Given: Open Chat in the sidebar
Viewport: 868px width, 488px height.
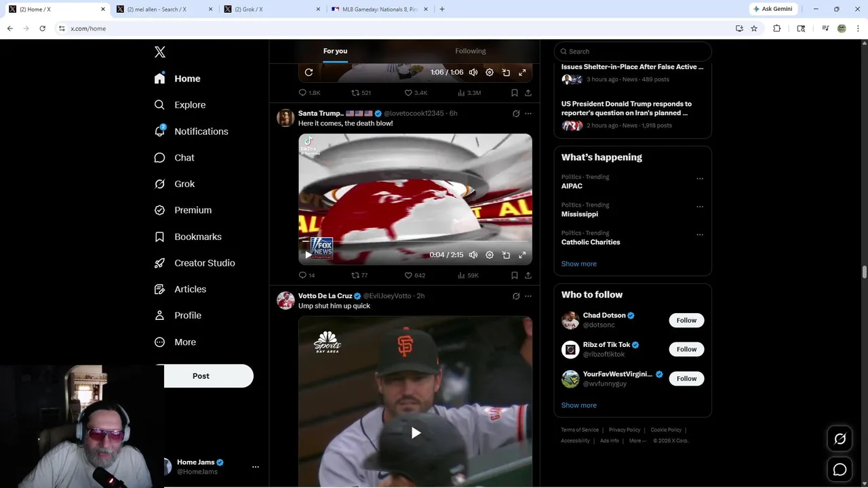Looking at the screenshot, I should pos(174,157).
